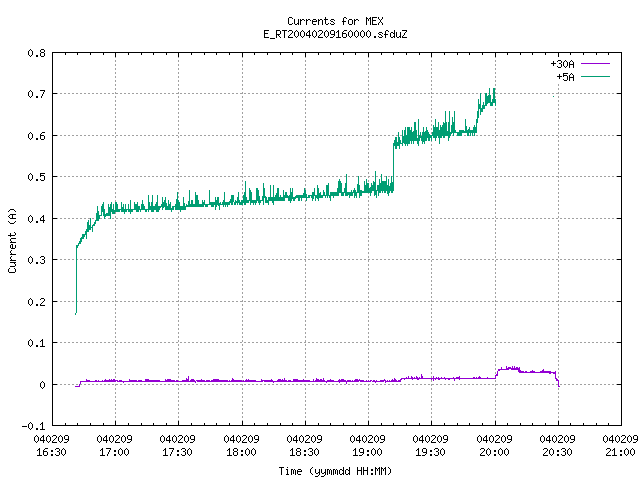Click y-axis tick value 0.6

pyautogui.click(x=36, y=136)
